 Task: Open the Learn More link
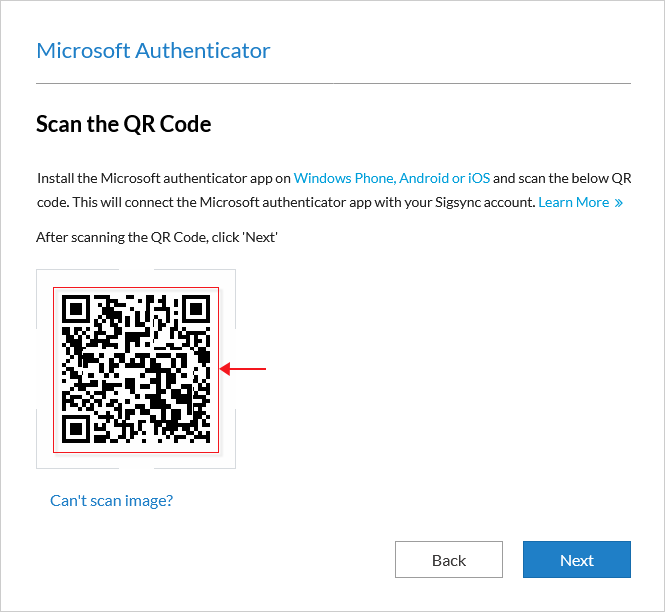[x=574, y=202]
